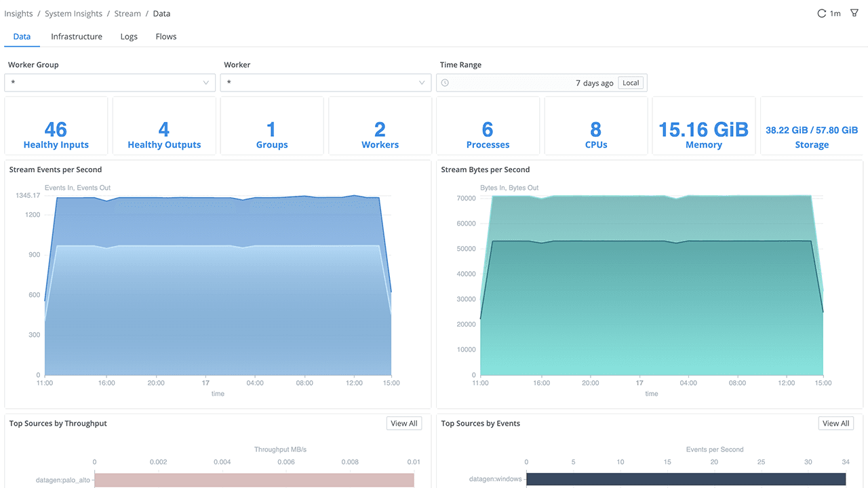
Task: Switch to the Infrastructure tab
Action: [x=76, y=36]
